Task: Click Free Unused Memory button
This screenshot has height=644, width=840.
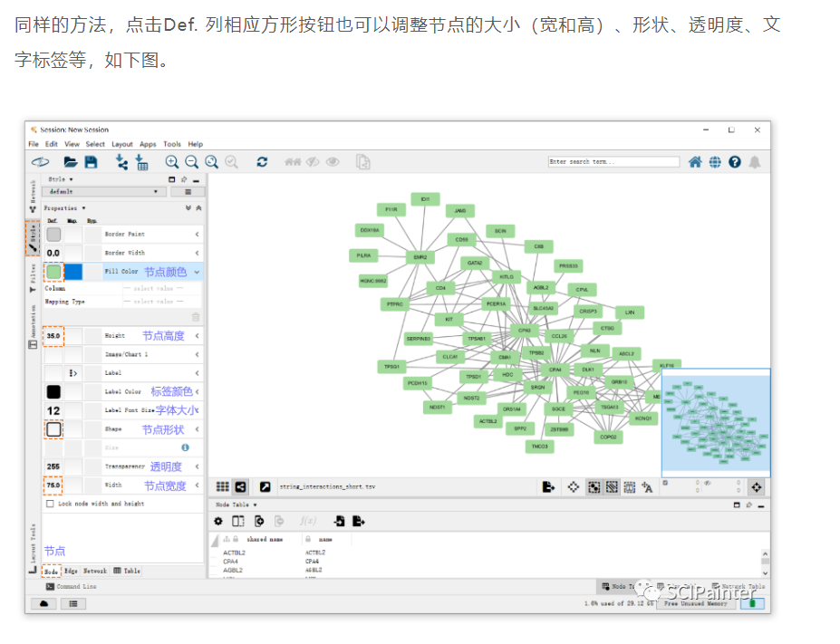Action: pos(695,603)
